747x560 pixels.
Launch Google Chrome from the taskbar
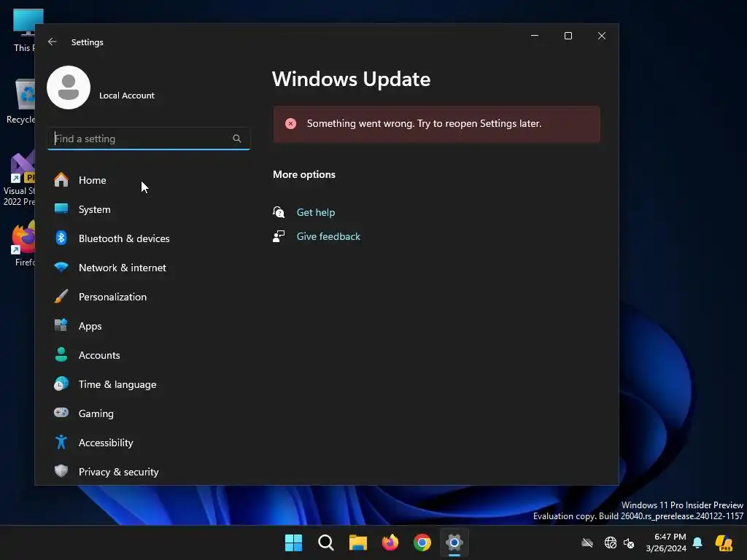click(x=422, y=542)
